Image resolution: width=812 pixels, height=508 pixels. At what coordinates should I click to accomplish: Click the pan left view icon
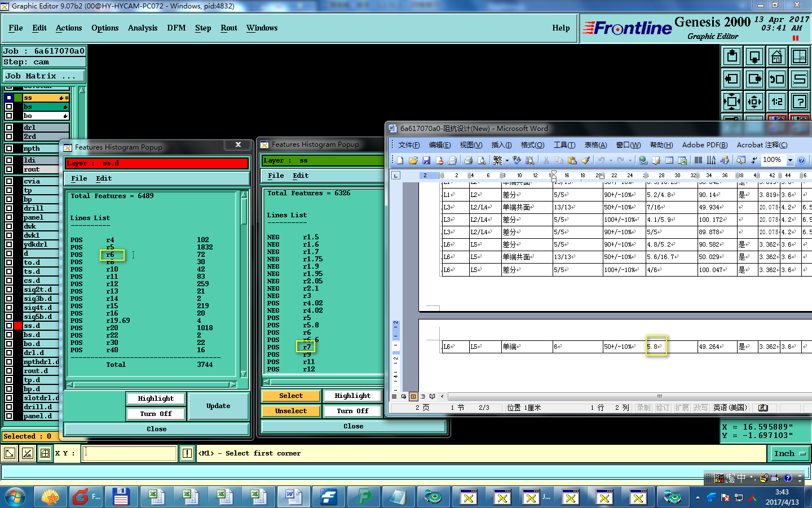click(x=732, y=79)
